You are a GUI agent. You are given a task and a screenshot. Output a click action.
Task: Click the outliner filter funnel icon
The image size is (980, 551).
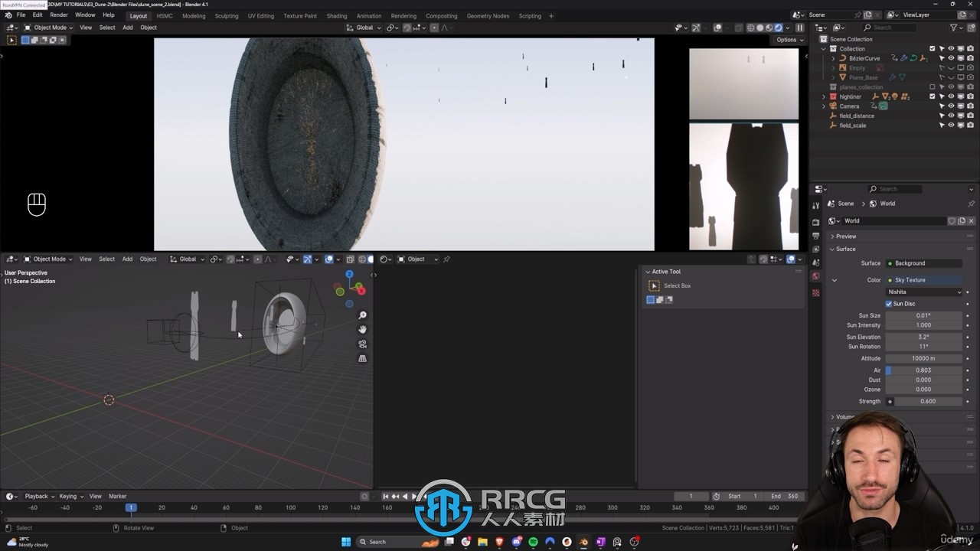[954, 28]
